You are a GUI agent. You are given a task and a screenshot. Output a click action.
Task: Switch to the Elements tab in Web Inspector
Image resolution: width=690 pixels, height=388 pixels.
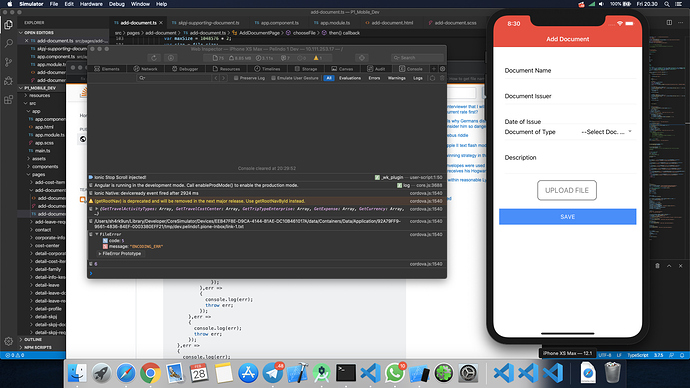pos(107,69)
